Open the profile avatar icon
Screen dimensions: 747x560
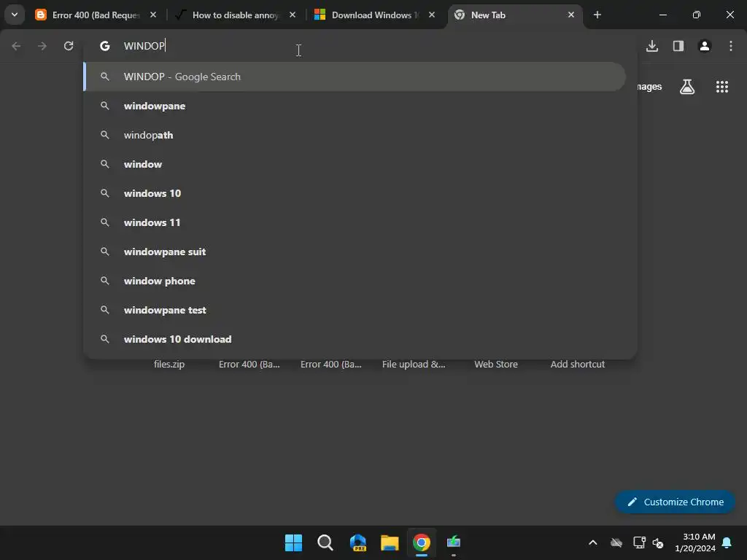point(705,46)
